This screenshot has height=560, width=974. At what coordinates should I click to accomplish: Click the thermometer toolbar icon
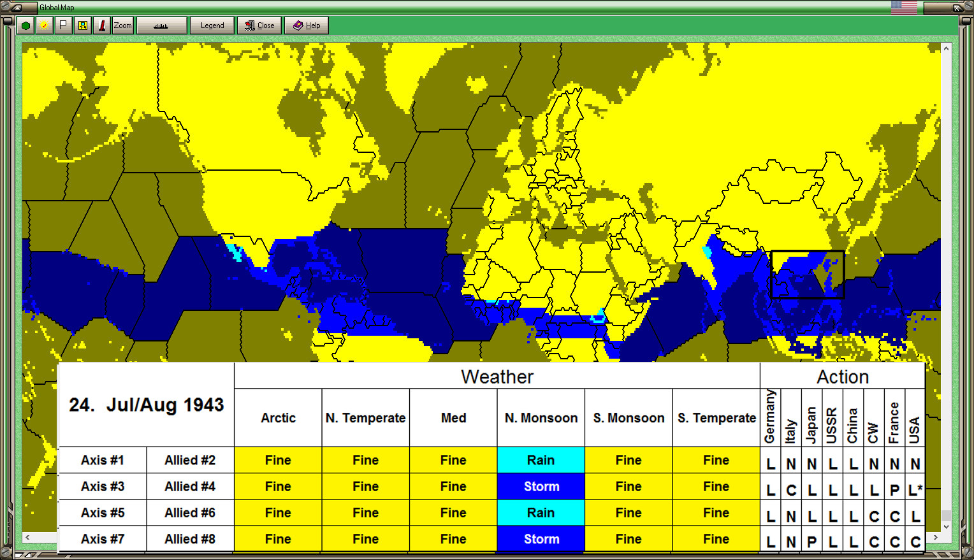point(102,25)
